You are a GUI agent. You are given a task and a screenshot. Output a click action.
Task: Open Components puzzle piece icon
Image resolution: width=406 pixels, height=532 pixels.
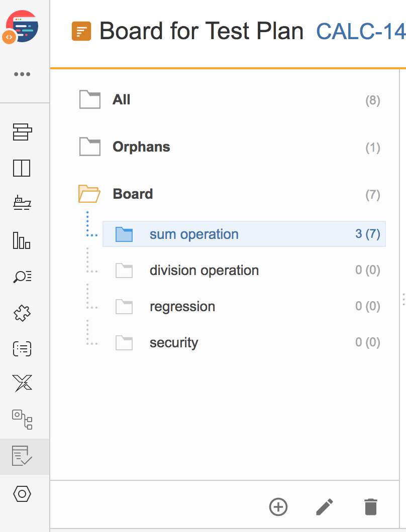coord(22,313)
